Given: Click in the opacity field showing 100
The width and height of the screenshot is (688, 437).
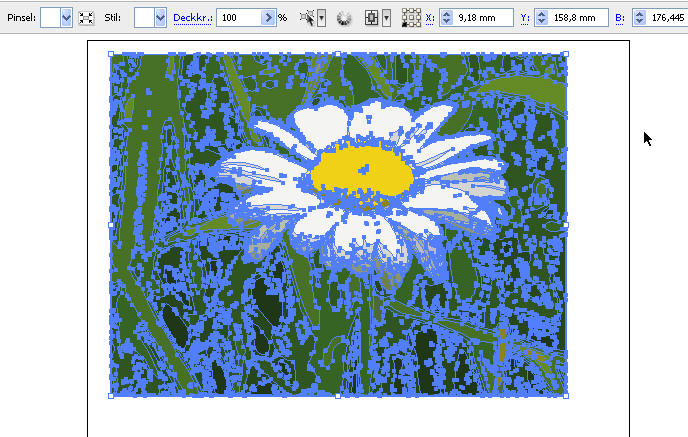Looking at the screenshot, I should pos(238,18).
